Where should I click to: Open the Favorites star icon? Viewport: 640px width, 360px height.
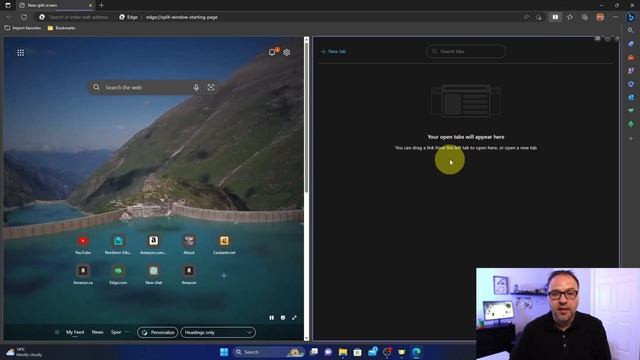coord(570,17)
